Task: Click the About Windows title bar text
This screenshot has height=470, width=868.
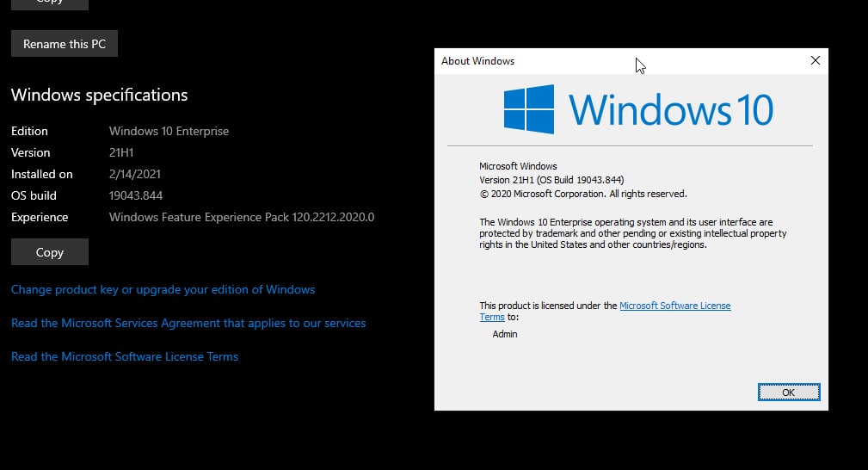Action: point(477,61)
